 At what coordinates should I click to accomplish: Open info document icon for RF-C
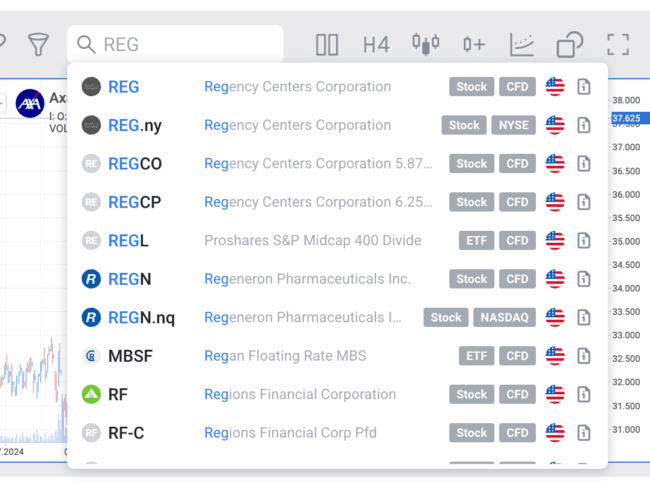[584, 433]
